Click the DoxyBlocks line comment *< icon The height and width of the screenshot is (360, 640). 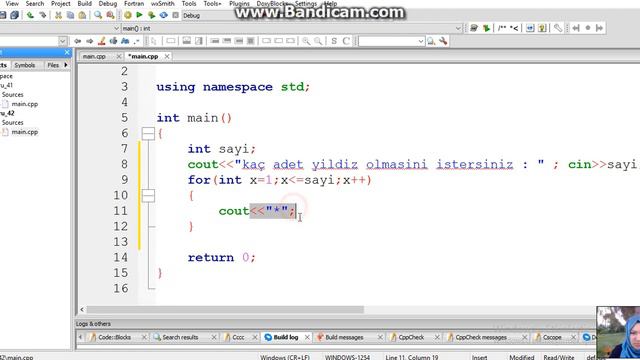pos(515,28)
